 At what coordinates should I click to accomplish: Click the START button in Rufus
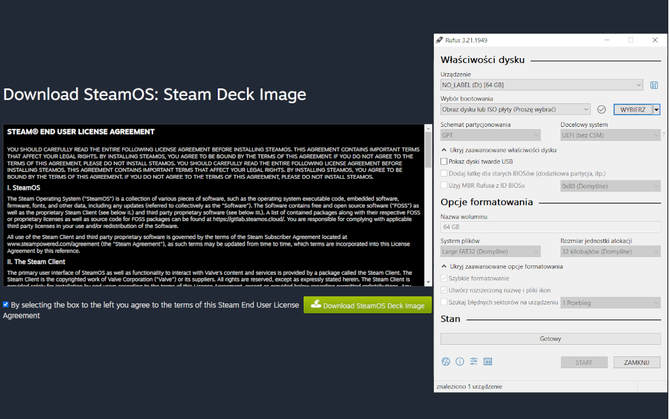pos(584,362)
